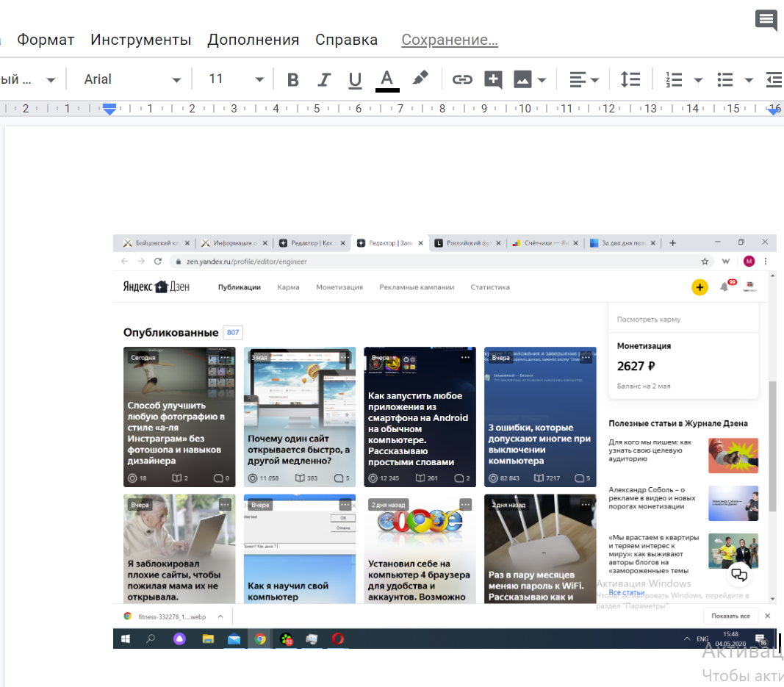The image size is (784, 687).
Task: Click the Сохранение… status link
Action: [x=450, y=40]
